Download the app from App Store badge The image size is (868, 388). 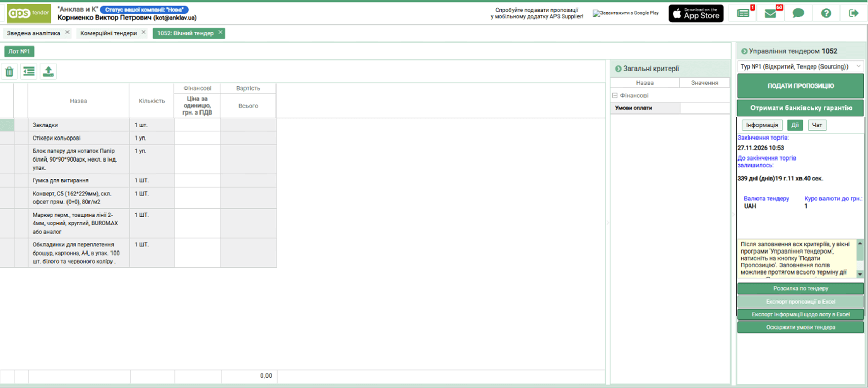click(696, 14)
